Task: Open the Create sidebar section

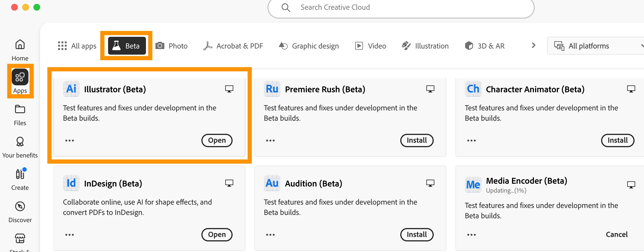Action: [x=20, y=180]
